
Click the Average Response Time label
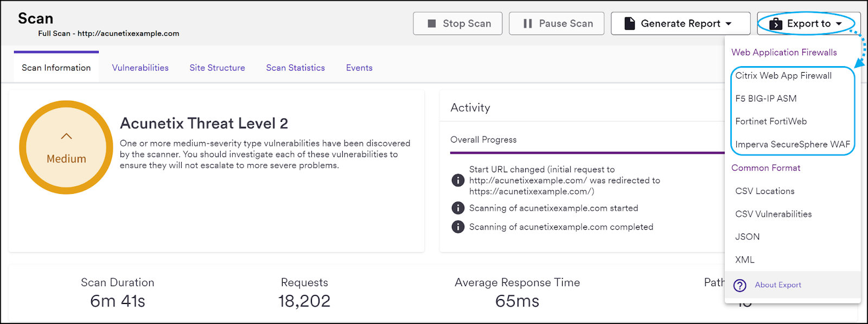point(518,282)
